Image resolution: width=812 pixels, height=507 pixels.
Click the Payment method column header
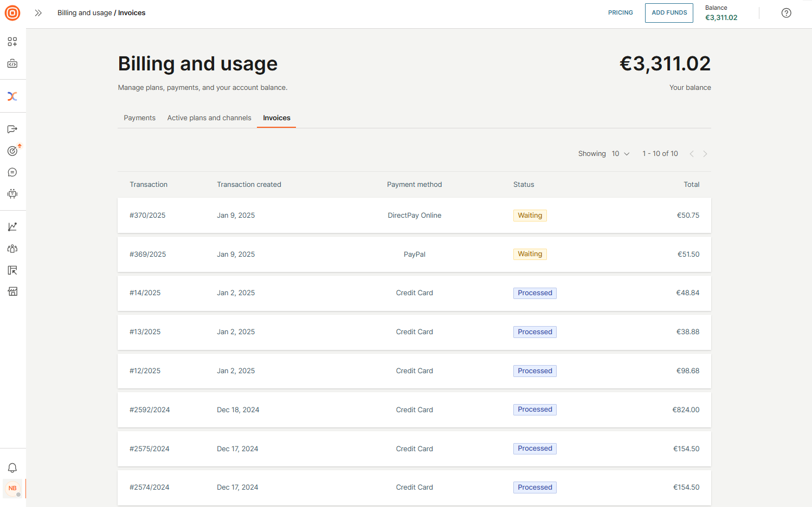414,185
